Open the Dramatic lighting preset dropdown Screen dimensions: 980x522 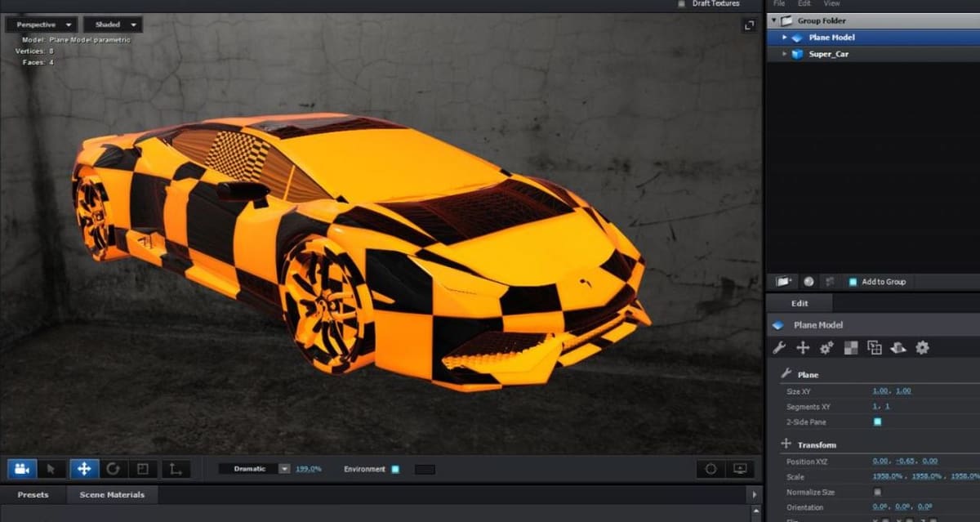coord(255,469)
